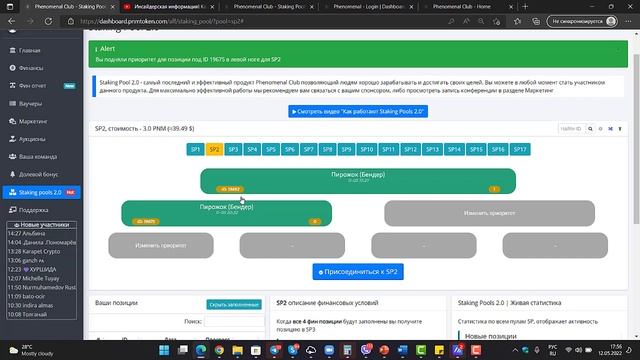Click the page vertical scrollbar
The image size is (640, 360).
pyautogui.click(x=636, y=139)
